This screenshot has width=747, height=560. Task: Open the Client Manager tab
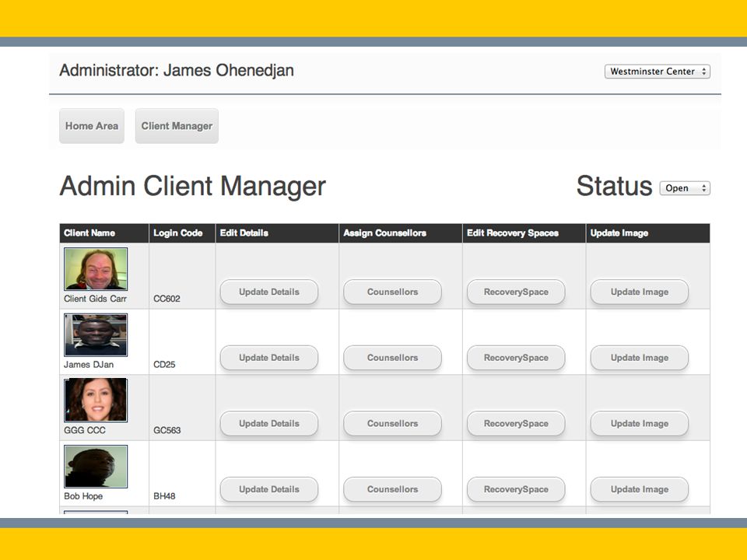click(177, 126)
